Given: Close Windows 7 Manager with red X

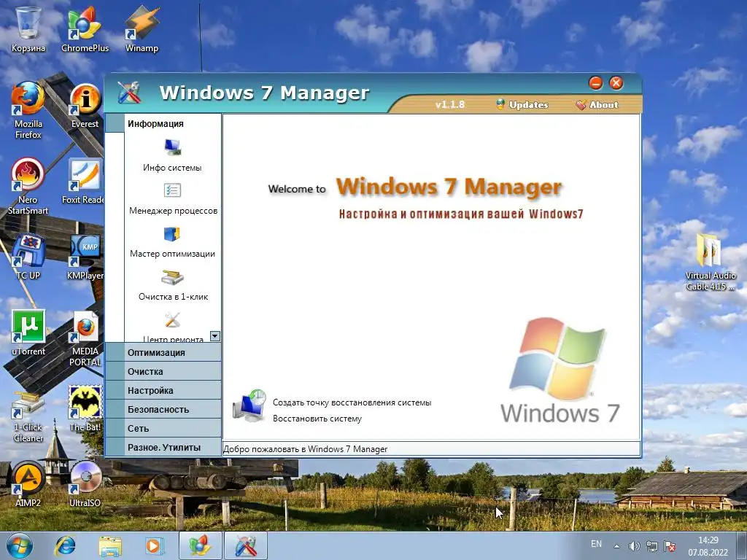Looking at the screenshot, I should [616, 83].
